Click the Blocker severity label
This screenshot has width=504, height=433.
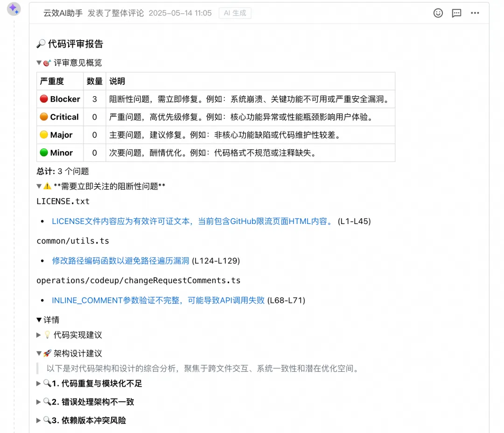click(x=65, y=99)
